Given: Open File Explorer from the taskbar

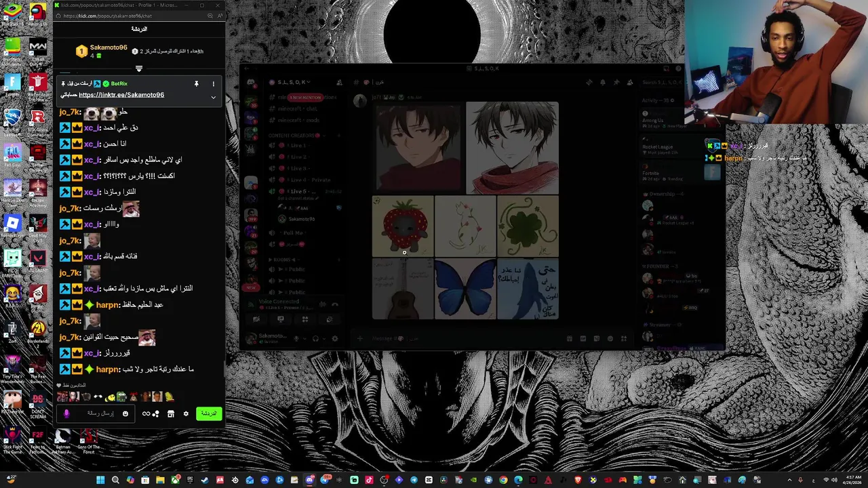Looking at the screenshot, I should coord(160,480).
